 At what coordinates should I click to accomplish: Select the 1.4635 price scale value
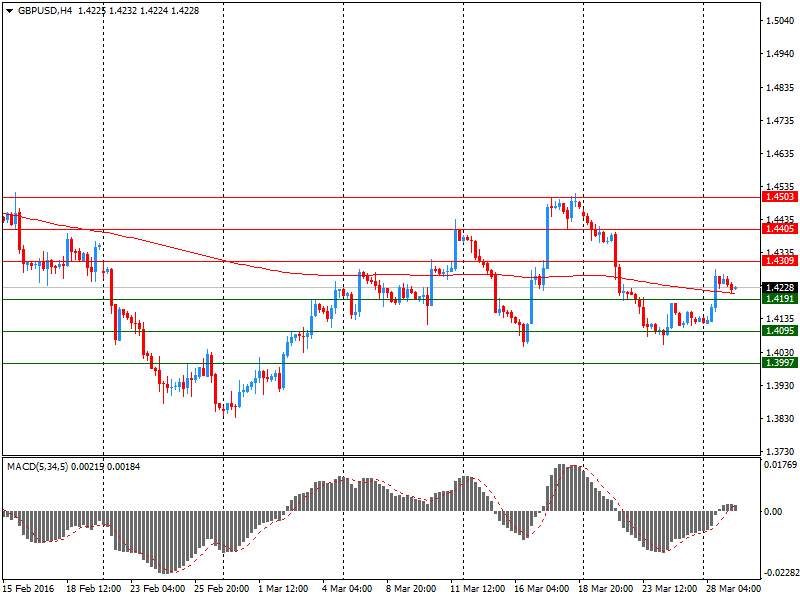780,154
